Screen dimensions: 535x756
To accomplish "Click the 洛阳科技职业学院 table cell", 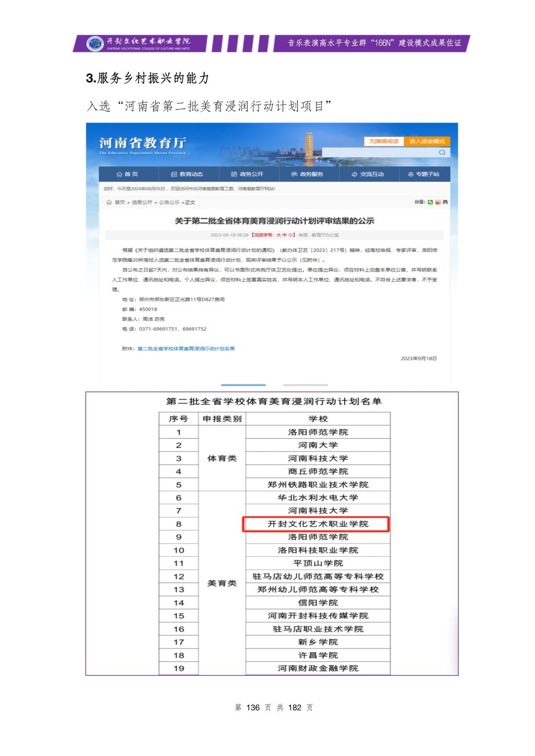I will 318,550.
